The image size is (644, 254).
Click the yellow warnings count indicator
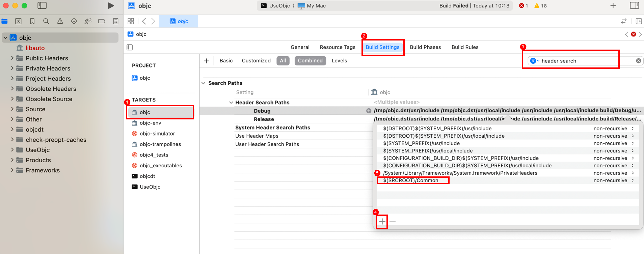point(541,6)
